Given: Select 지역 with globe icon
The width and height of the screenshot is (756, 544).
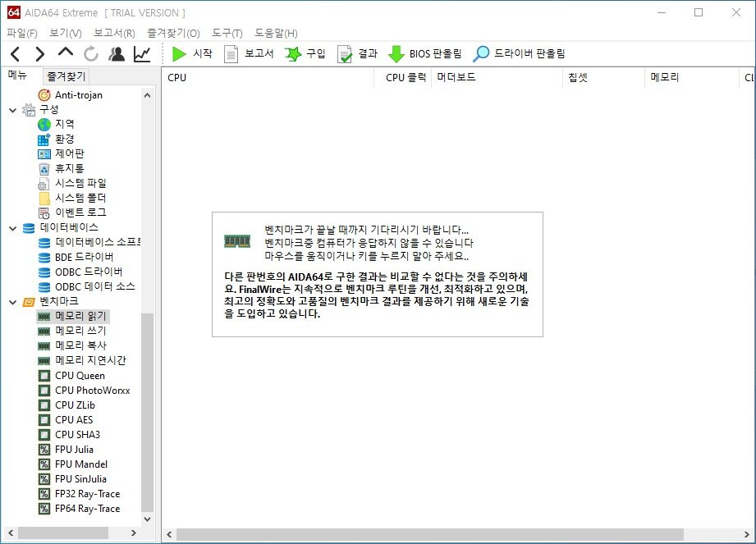Looking at the screenshot, I should (x=57, y=125).
